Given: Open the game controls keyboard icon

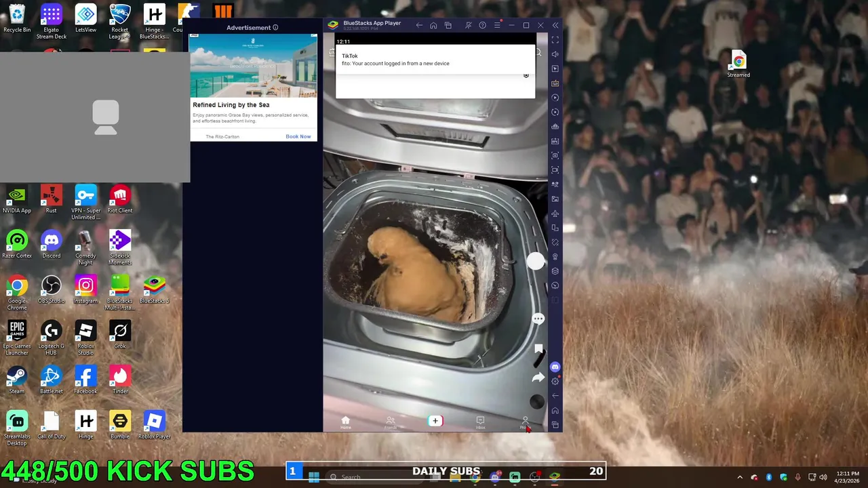Looking at the screenshot, I should 555,83.
